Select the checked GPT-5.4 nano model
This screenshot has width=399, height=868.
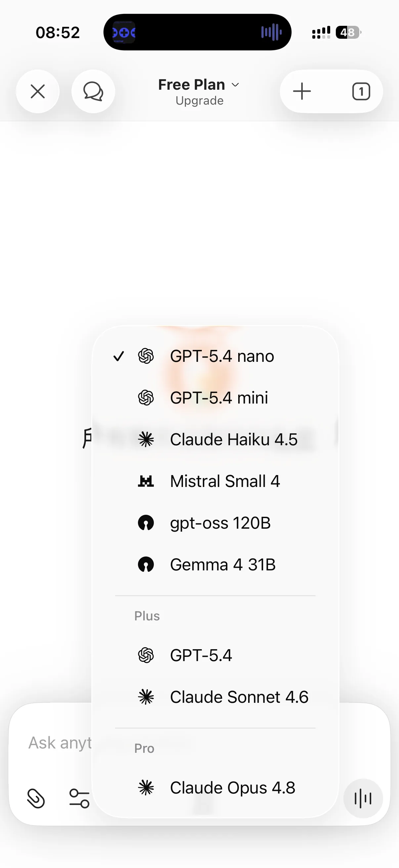tap(215, 356)
